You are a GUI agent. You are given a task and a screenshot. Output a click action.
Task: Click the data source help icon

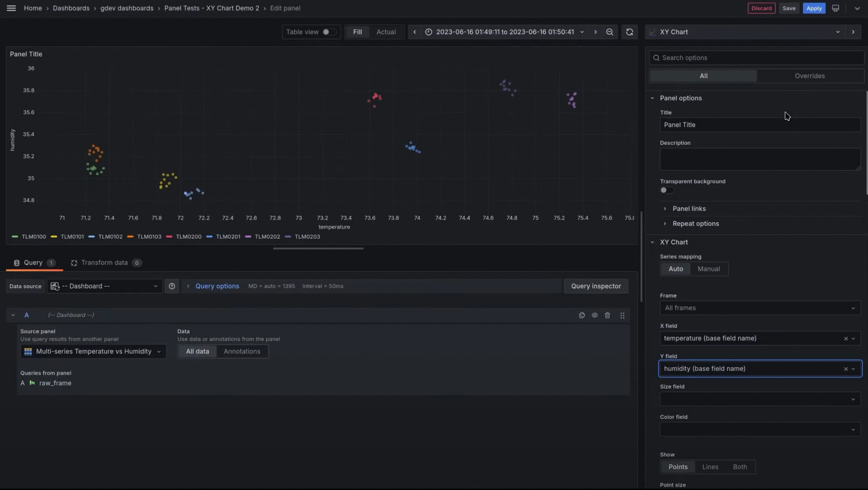(x=172, y=286)
